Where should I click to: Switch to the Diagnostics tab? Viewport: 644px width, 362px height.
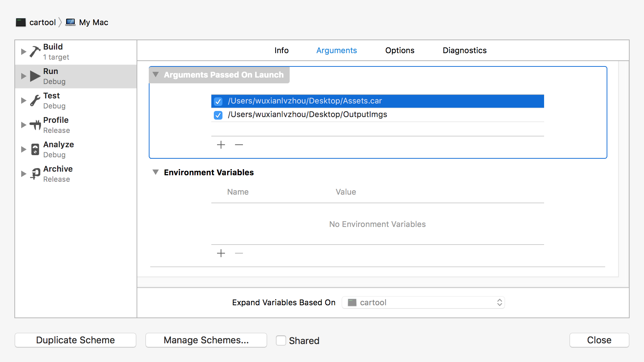coord(464,51)
